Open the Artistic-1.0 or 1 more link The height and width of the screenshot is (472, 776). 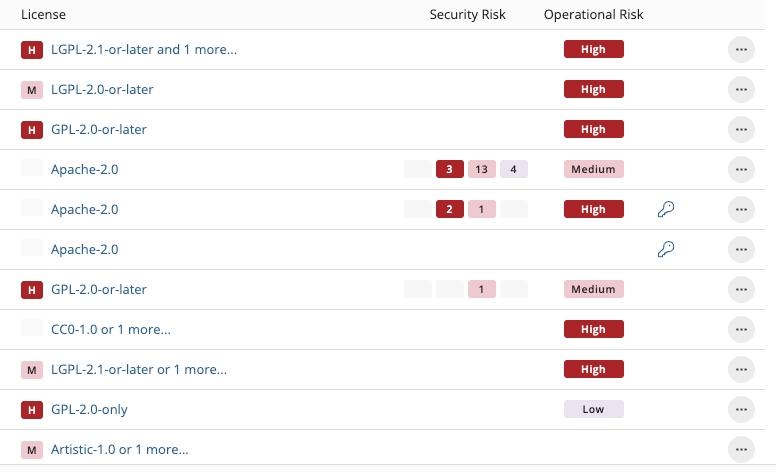[119, 449]
